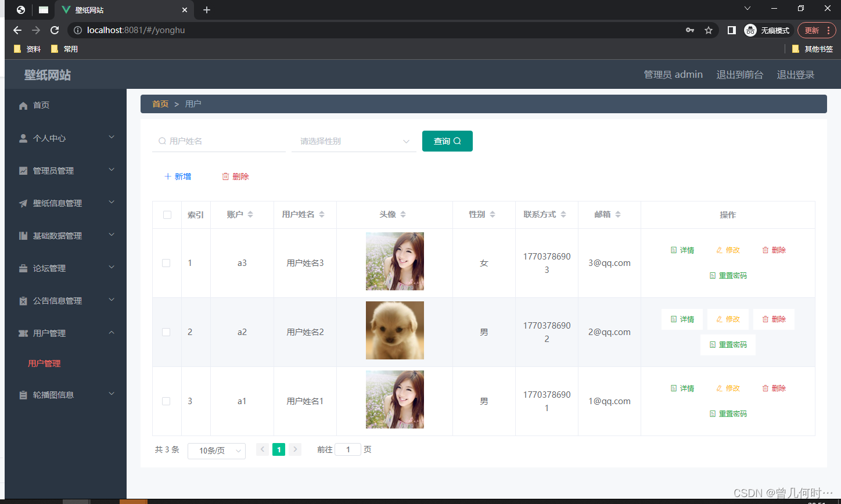Click the 个人中心 person icon
Viewport: 841px width, 504px height.
tap(22, 138)
